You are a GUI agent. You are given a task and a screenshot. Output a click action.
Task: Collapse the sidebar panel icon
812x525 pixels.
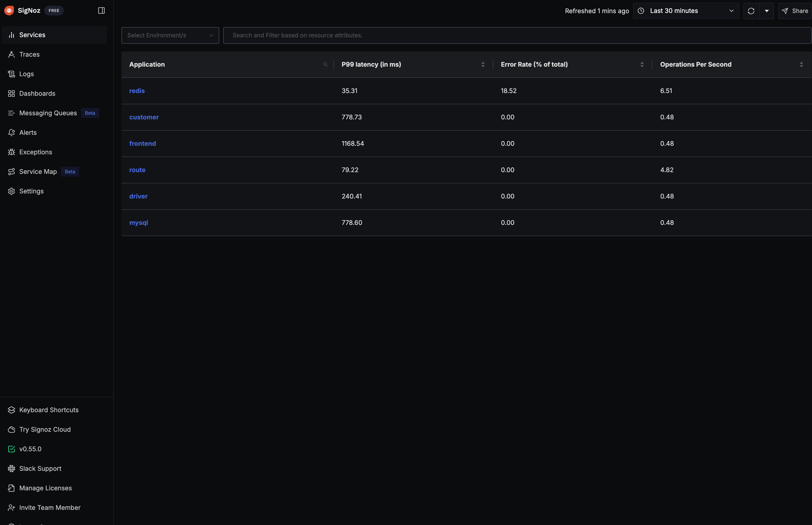101,10
